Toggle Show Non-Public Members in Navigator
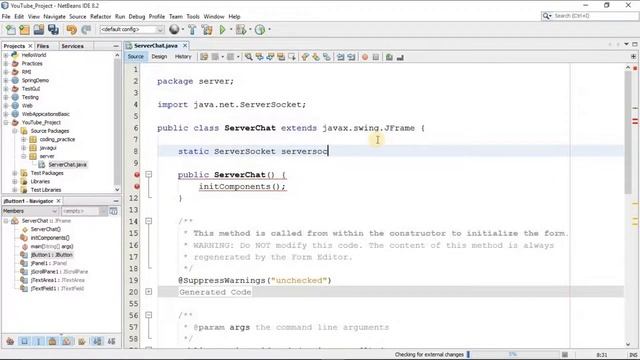Screen dimensions: 640x360 tap(52, 341)
